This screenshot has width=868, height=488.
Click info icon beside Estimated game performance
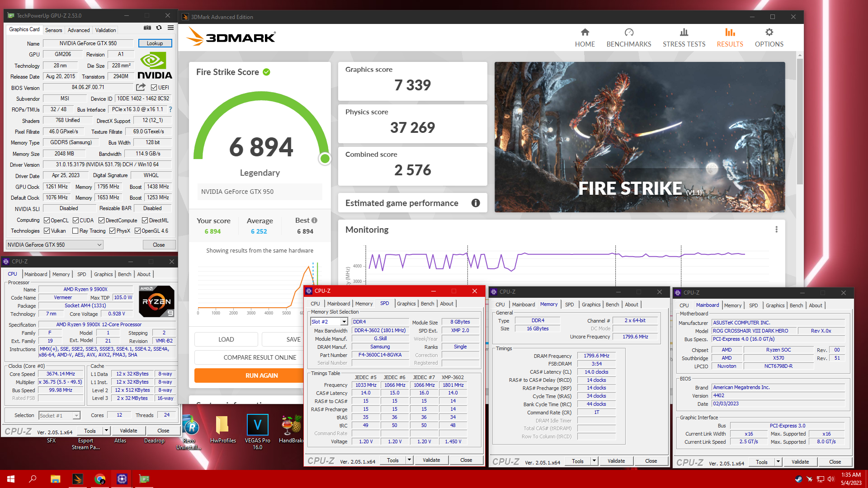476,203
